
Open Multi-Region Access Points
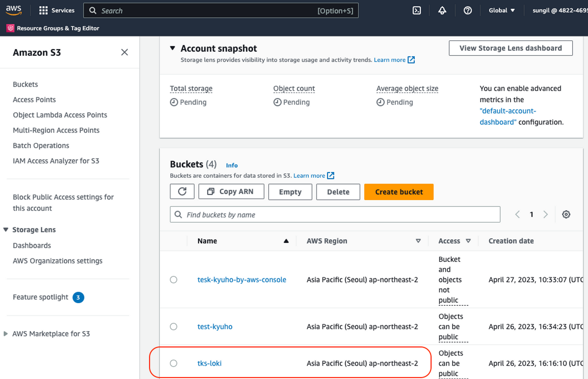point(56,130)
